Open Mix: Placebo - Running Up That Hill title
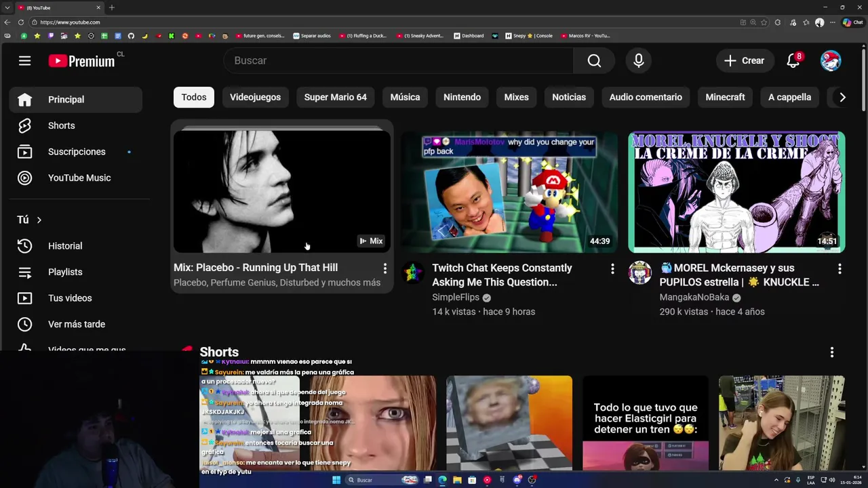Viewport: 868px width, 488px height. [256, 268]
